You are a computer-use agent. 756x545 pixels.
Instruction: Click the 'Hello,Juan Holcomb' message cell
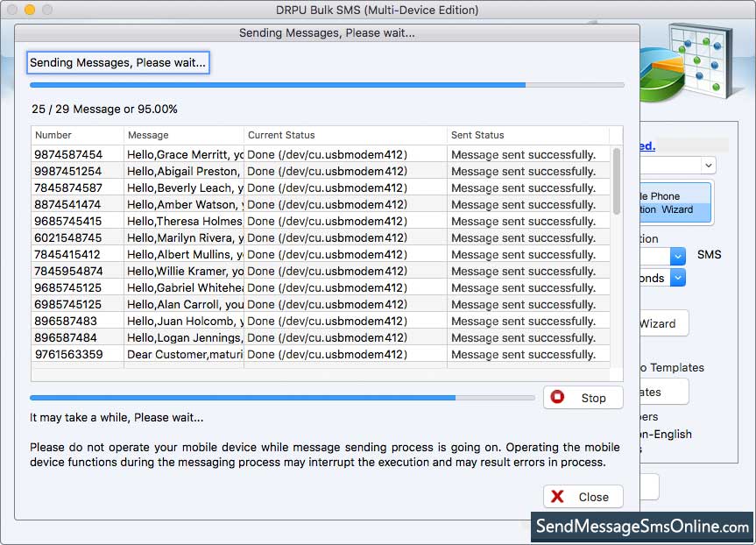[184, 321]
